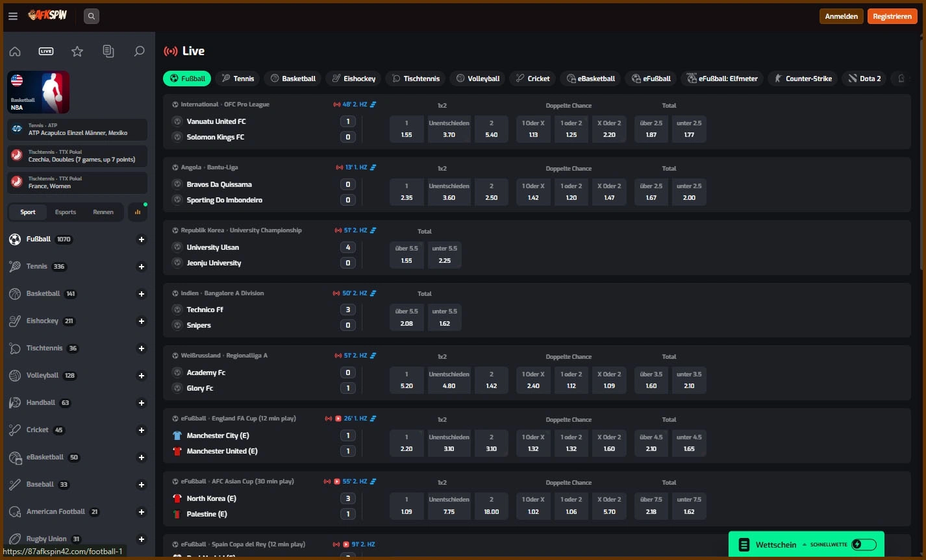
Task: Click the AFKSpin logo
Action: 47,15
